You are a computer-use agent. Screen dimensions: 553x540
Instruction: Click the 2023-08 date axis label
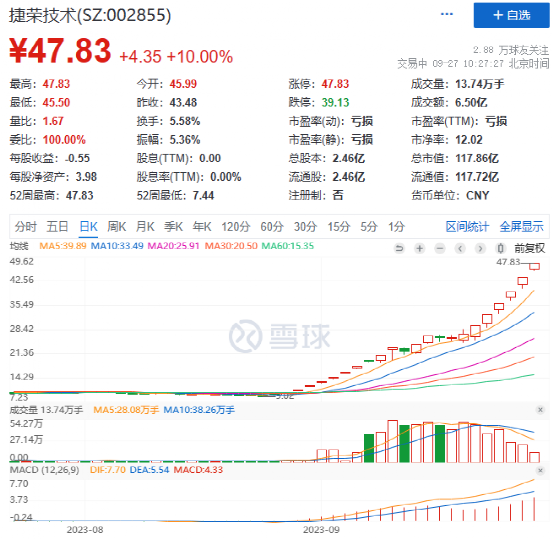tap(85, 530)
